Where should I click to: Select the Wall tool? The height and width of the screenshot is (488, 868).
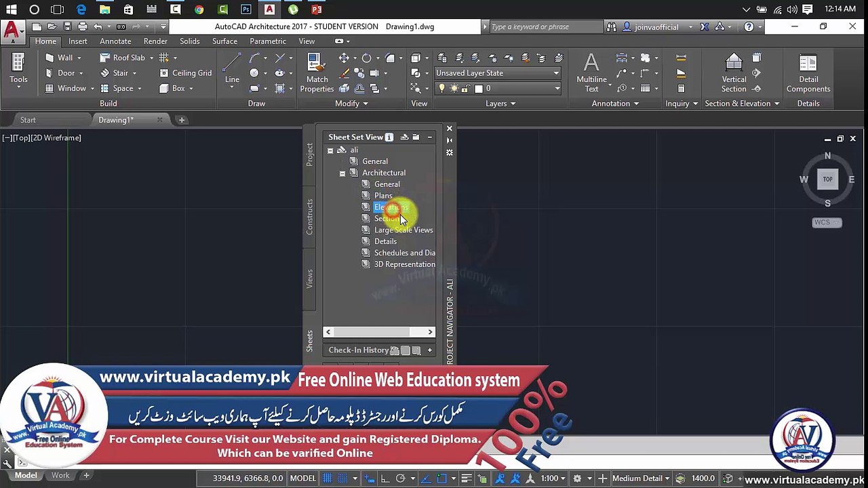[x=58, y=58]
